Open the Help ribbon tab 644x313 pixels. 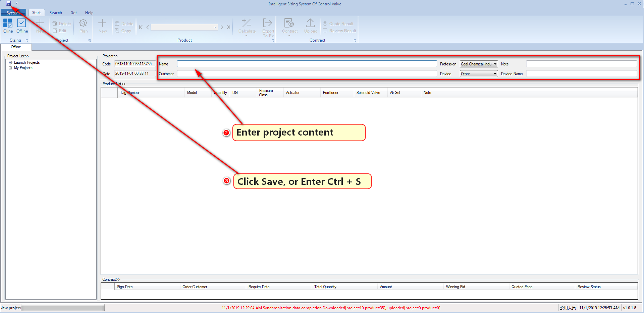(89, 13)
